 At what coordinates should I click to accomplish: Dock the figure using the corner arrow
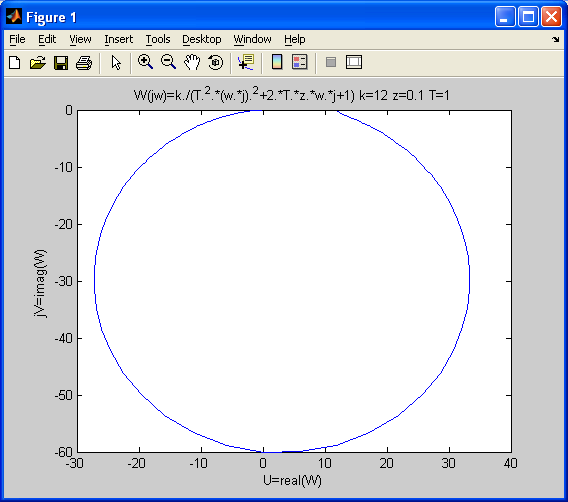(x=556, y=39)
